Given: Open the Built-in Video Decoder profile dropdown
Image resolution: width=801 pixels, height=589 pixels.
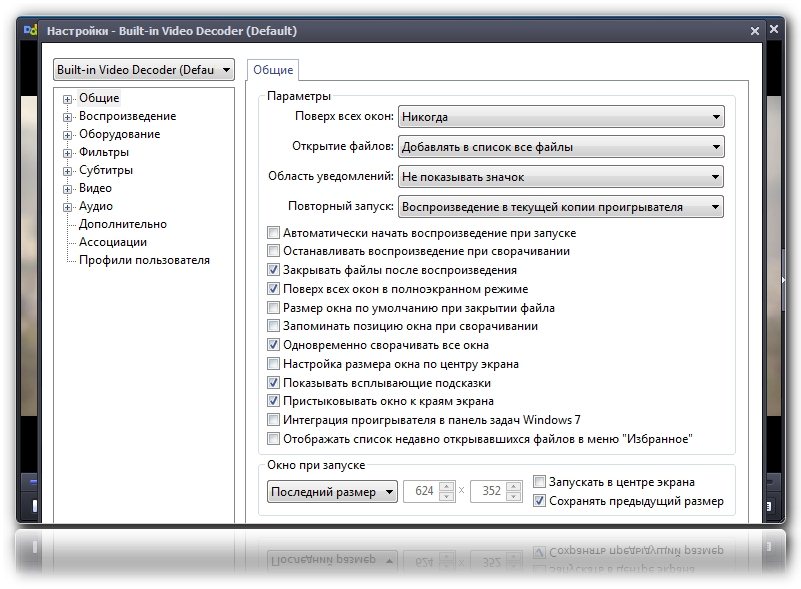Looking at the screenshot, I should click(x=143, y=70).
